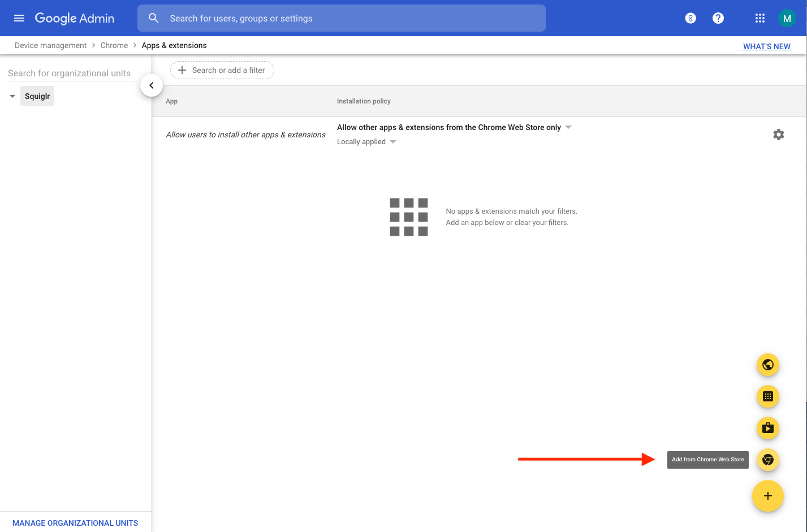The width and height of the screenshot is (807, 532).
Task: Open the Locally applied dropdown
Action: (x=366, y=142)
